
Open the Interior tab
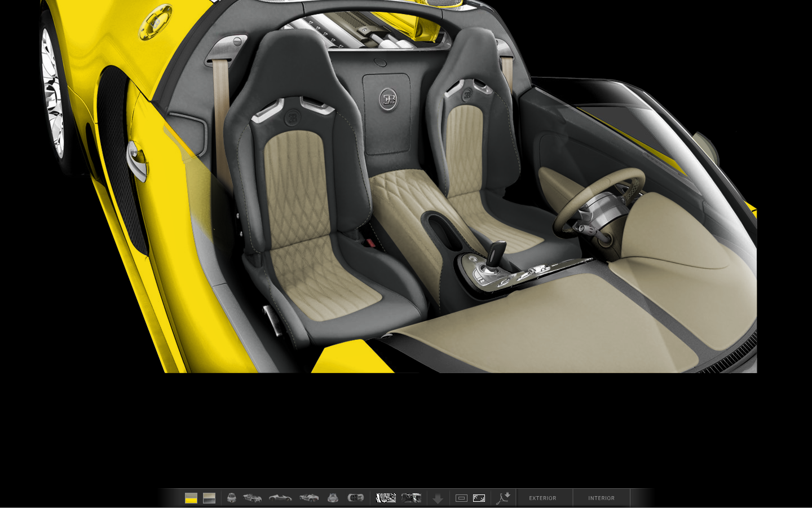(601, 498)
